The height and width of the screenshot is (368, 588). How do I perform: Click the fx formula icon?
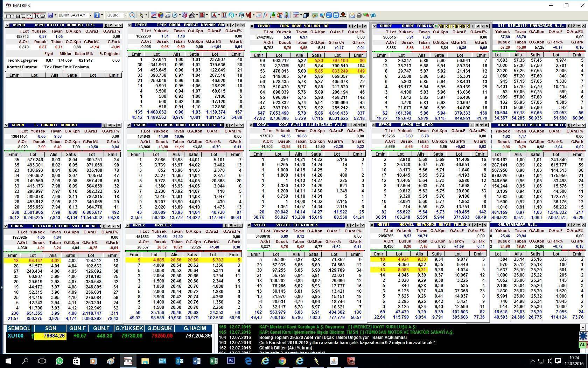click(x=266, y=15)
